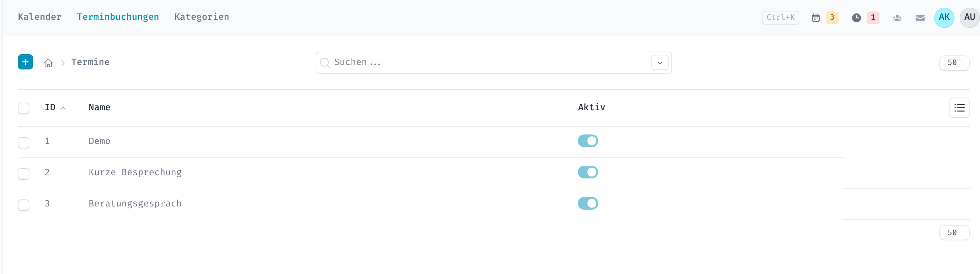Click the blue plus add button
The image size is (980, 274).
coord(25,62)
